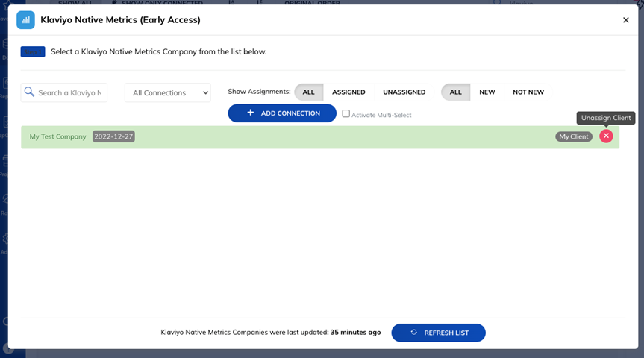Open the All Connections dropdown
This screenshot has height=358, width=644.
[x=168, y=92]
